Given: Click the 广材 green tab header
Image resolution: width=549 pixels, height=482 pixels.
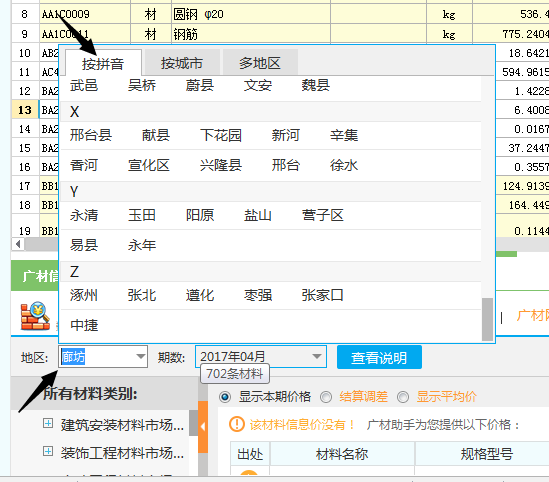Looking at the screenshot, I should (x=35, y=276).
